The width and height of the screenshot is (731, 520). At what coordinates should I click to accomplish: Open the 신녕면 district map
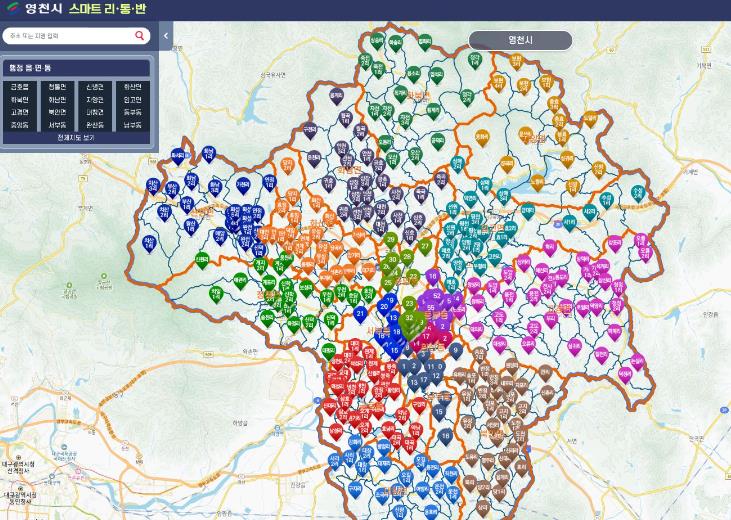[x=94, y=87]
